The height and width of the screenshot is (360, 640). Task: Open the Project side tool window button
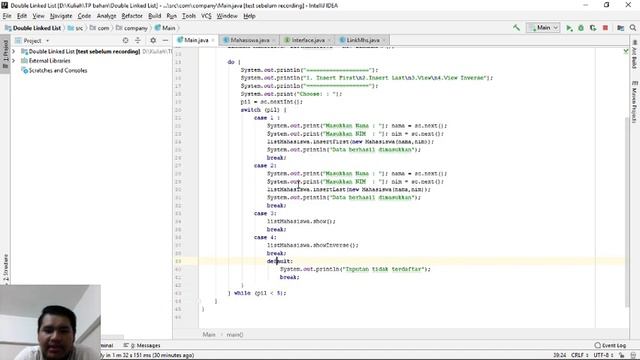[5, 54]
